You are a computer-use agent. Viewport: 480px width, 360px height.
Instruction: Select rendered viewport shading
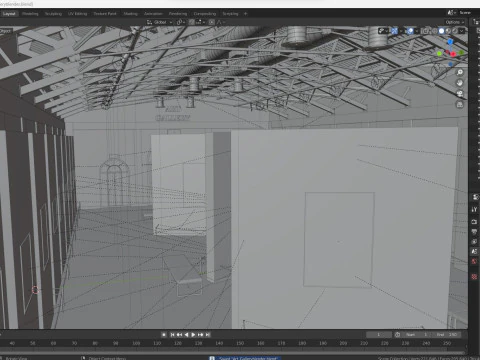(x=455, y=31)
